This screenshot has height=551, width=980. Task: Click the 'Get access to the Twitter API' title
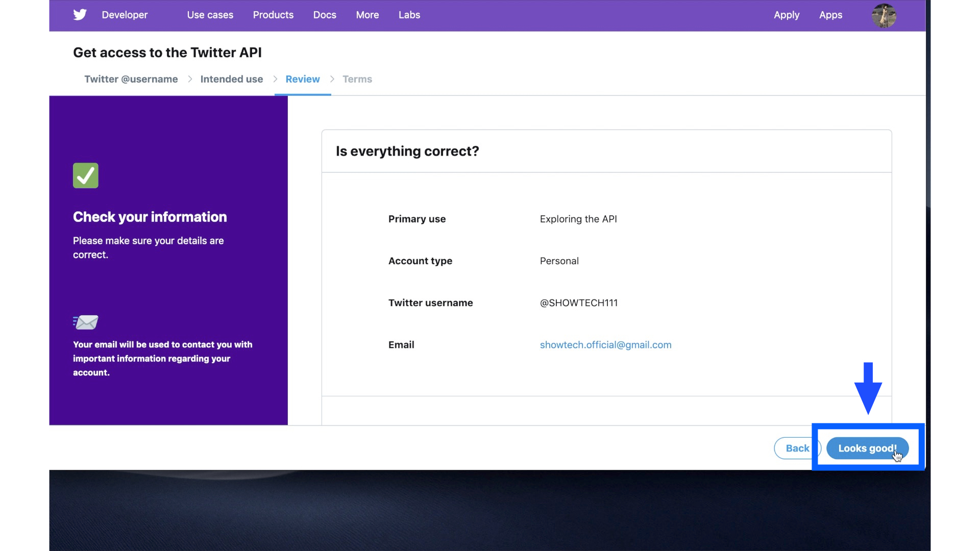(x=167, y=53)
